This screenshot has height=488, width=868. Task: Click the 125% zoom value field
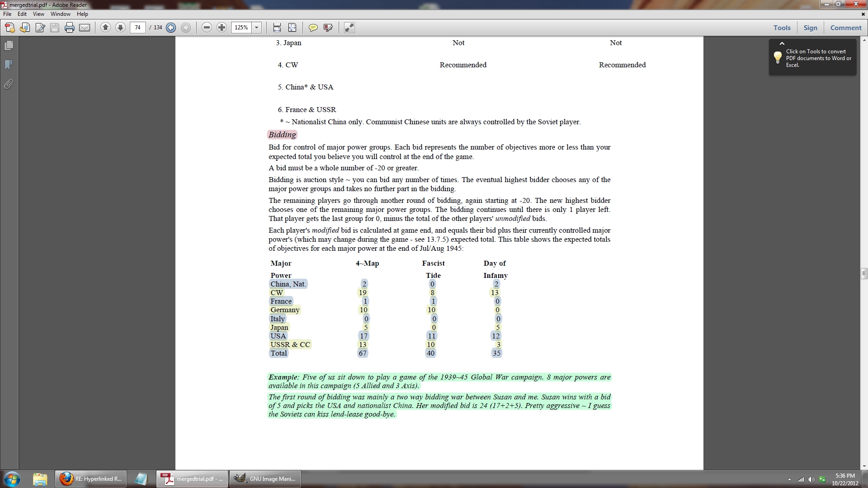click(x=241, y=28)
